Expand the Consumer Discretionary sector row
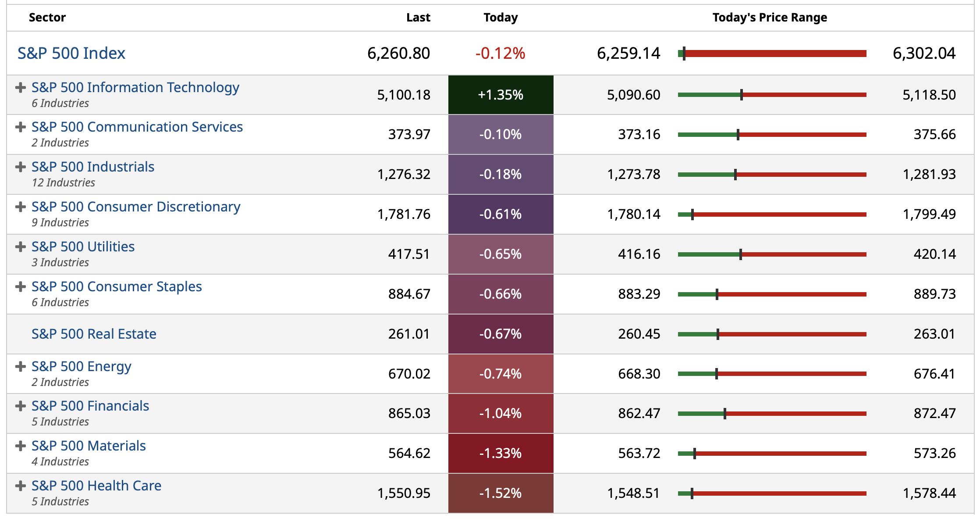The height and width of the screenshot is (522, 980). (x=20, y=207)
